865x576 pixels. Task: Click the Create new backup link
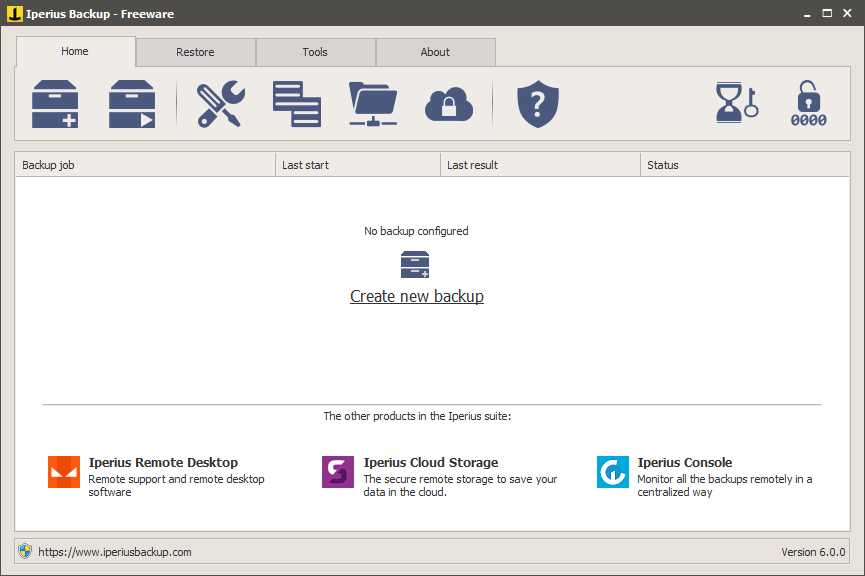(416, 296)
